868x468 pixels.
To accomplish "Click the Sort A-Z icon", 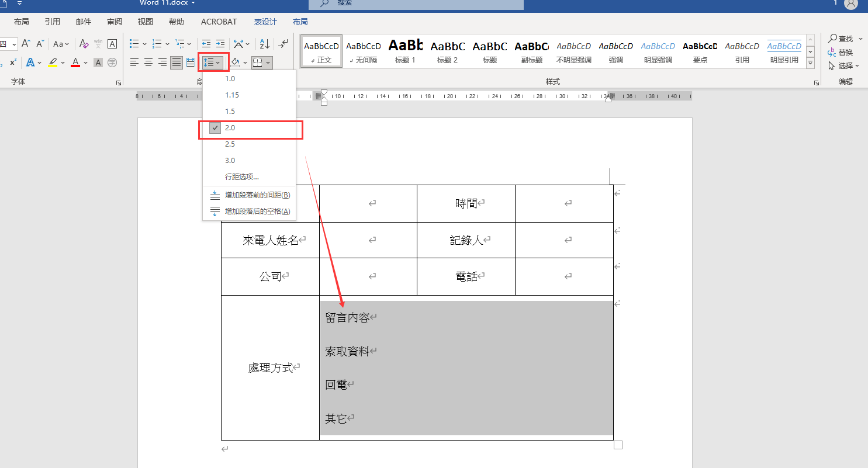I will click(265, 44).
